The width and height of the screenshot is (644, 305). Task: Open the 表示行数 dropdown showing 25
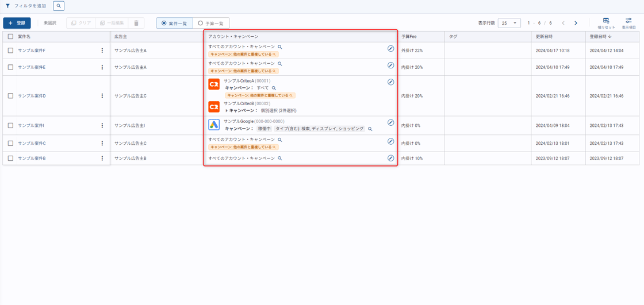tap(509, 23)
